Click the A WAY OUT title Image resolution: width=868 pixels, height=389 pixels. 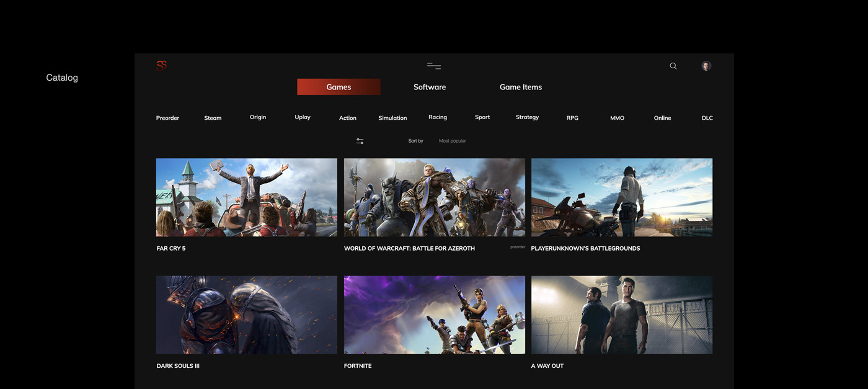pyautogui.click(x=547, y=366)
